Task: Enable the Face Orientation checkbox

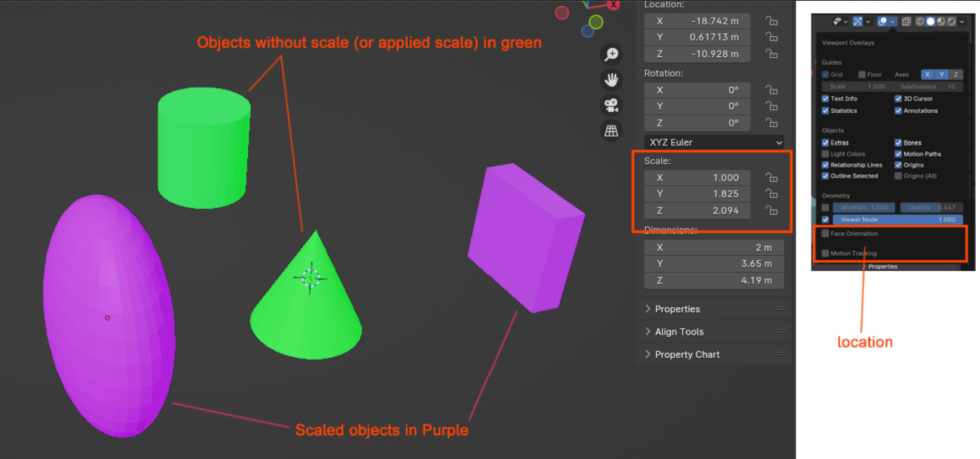Action: pyautogui.click(x=825, y=233)
